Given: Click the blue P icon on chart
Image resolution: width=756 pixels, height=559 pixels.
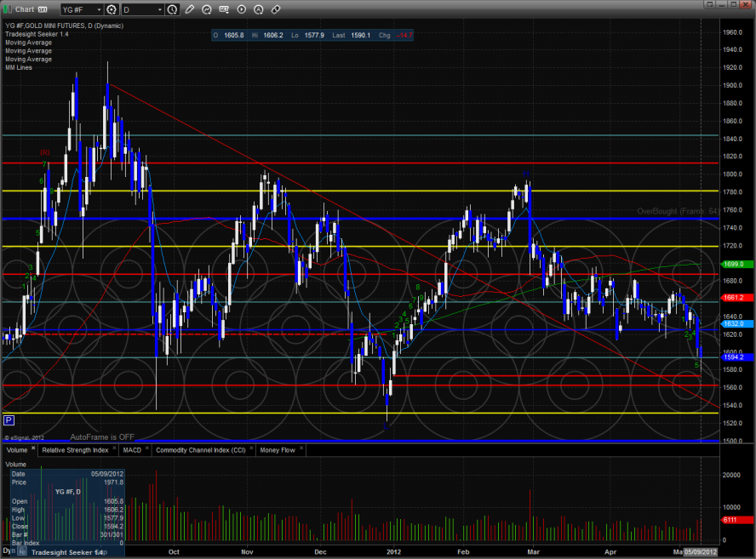Looking at the screenshot, I should coord(9,420).
